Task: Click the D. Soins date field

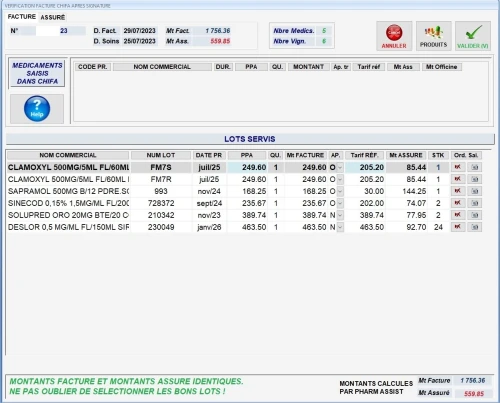Action: coord(140,41)
